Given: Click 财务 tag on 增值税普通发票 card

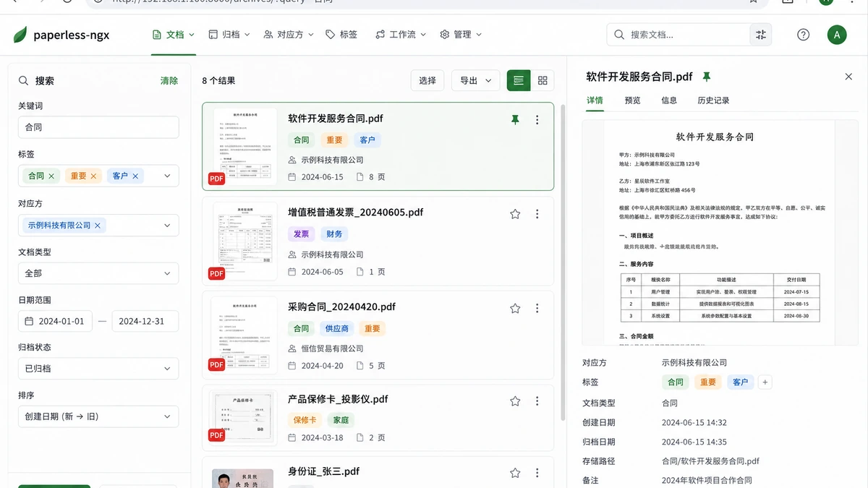Looking at the screenshot, I should [334, 234].
